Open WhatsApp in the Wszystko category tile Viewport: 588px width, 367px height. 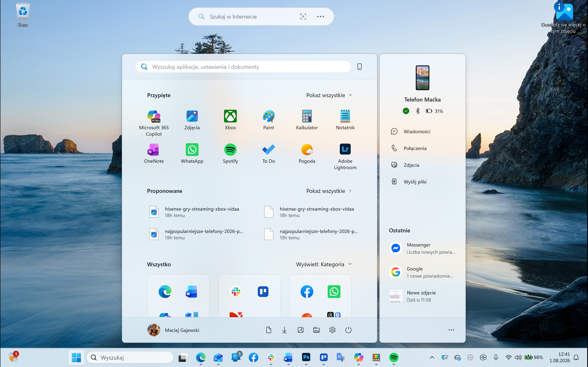click(334, 292)
